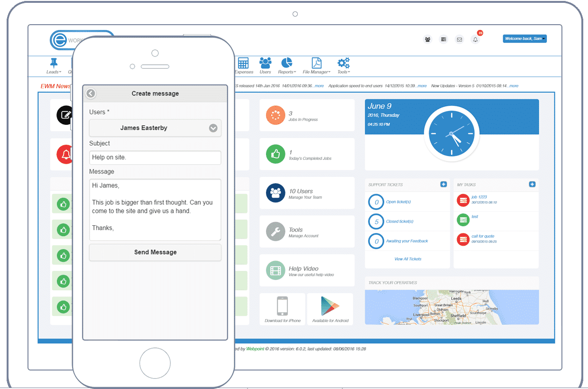Screen dimensions: 588x389
Task: Click the eWorks logo in the header
Action: point(81,40)
